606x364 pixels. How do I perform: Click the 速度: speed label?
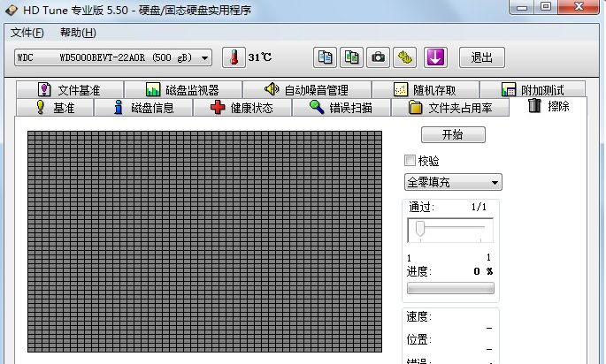pyautogui.click(x=419, y=317)
